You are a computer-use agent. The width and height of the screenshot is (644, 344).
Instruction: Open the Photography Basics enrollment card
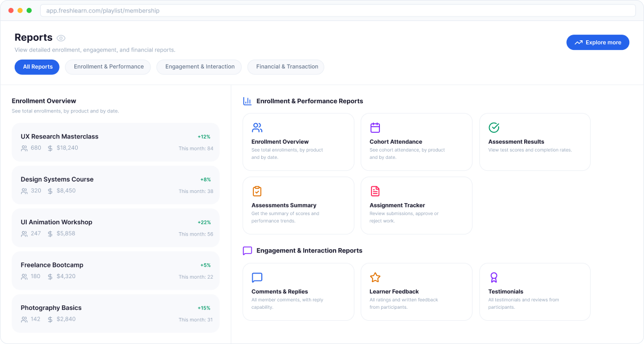[x=115, y=313]
